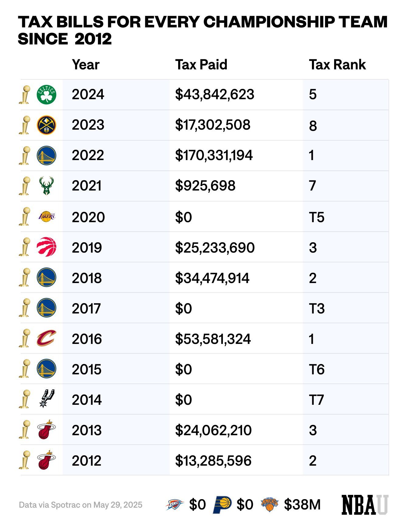Select the Cavaliers logo beside 2016

pos(47,338)
